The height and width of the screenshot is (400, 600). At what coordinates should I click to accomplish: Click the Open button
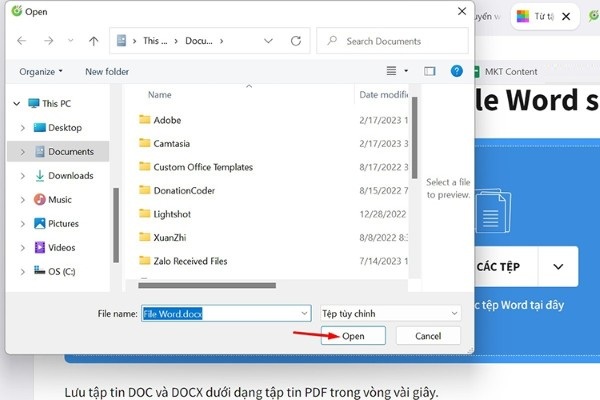[x=353, y=336]
